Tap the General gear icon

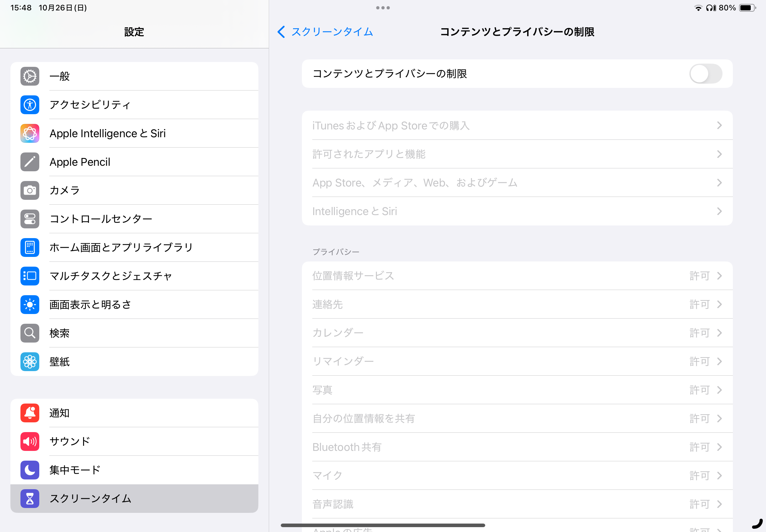30,76
